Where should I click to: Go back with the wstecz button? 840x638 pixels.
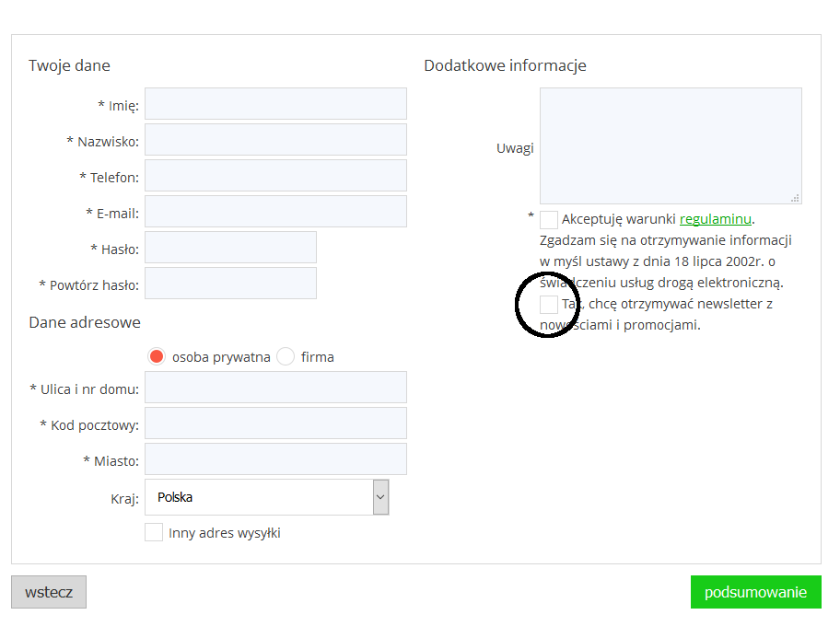(49, 592)
